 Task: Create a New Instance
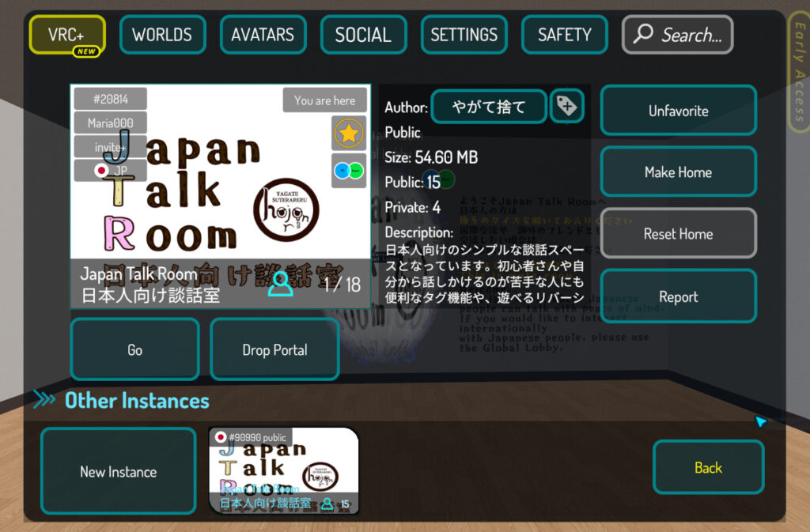(119, 471)
